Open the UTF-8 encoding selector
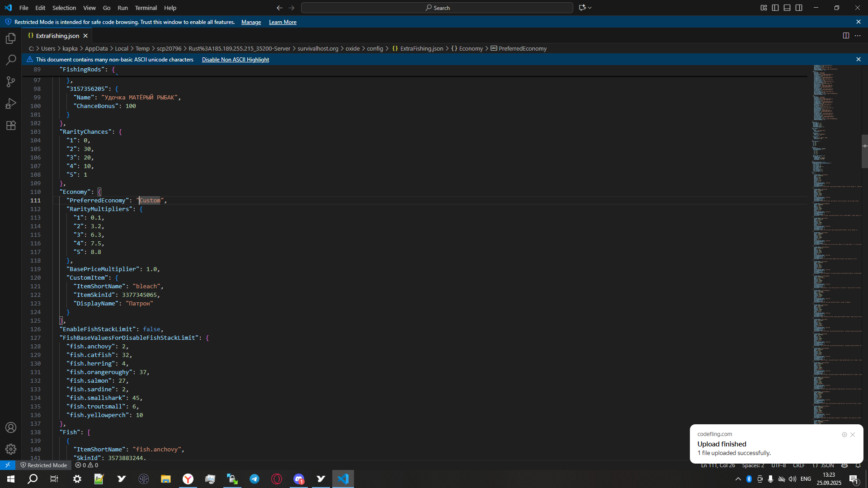 [778, 465]
